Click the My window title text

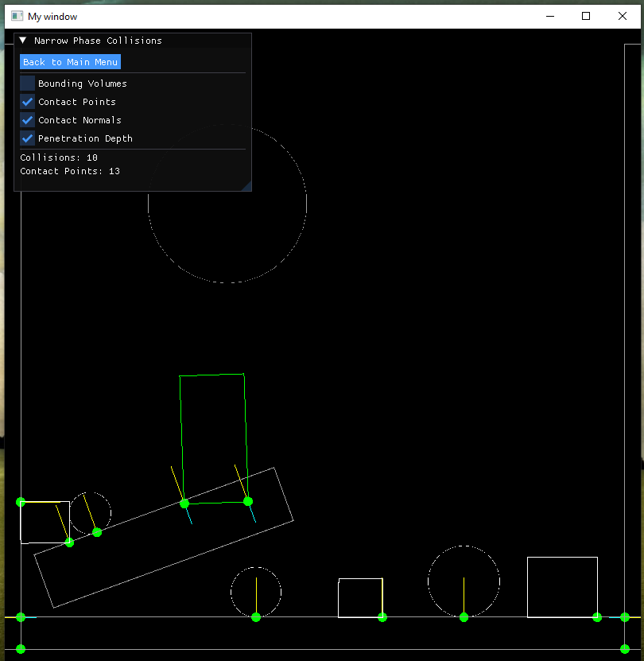tap(52, 15)
